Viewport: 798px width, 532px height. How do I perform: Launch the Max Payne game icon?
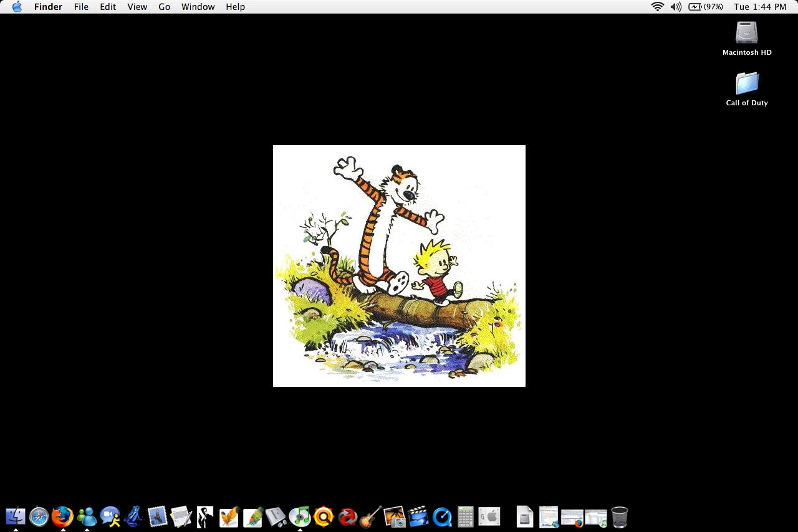pyautogui.click(x=205, y=516)
